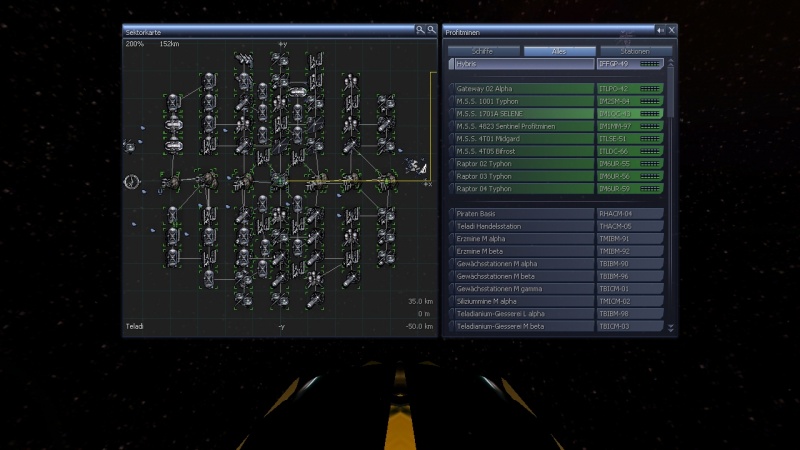
Task: Click the +x axis marker on the map
Action: (x=428, y=184)
